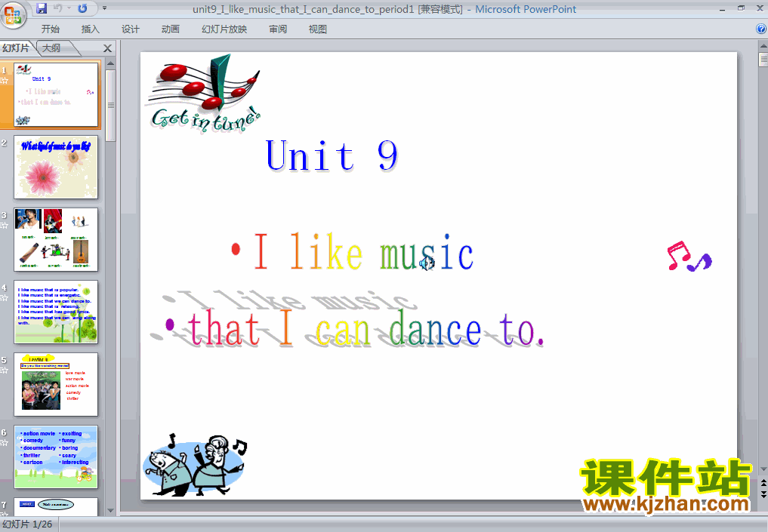Click the pink and purple music notes graphic
The image size is (768, 532).
pyautogui.click(x=689, y=257)
